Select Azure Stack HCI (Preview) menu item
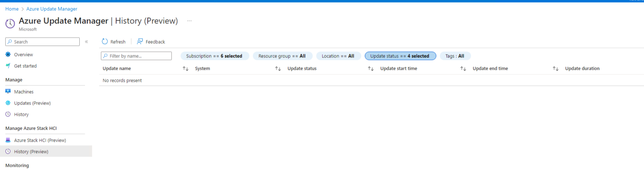Image resolution: width=644 pixels, height=170 pixels. [x=40, y=140]
